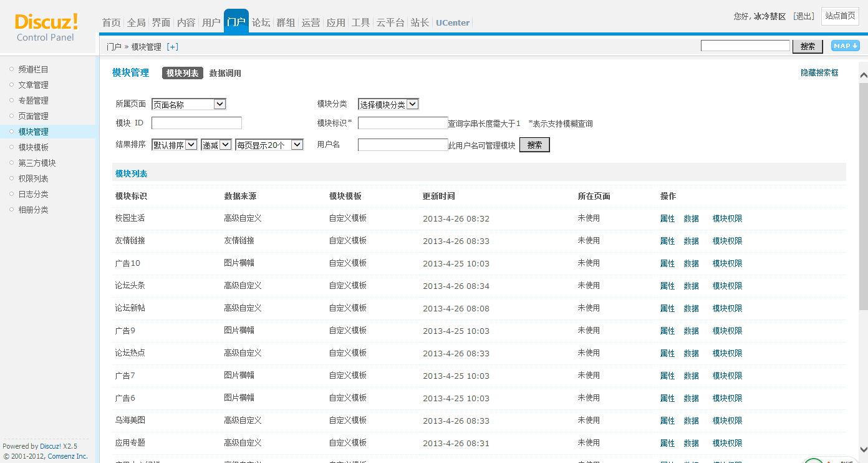Click 属性 for 校园生活 row

[x=667, y=218]
